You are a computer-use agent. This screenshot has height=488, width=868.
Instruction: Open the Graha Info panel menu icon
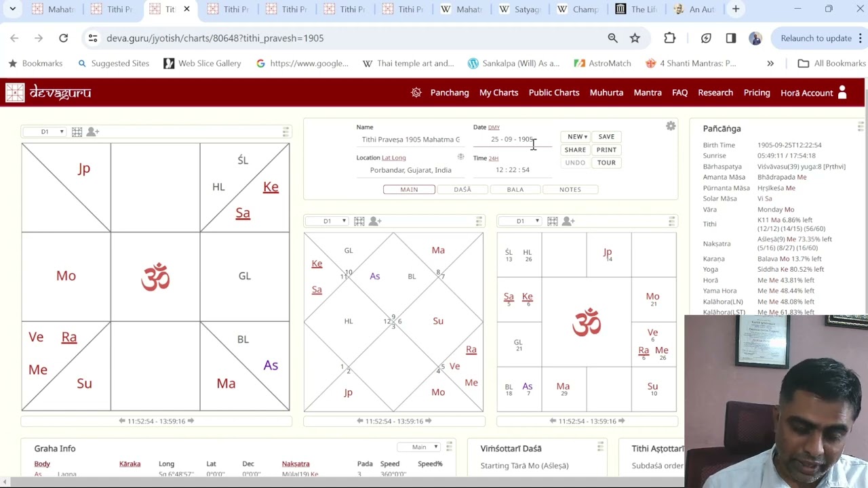click(x=449, y=447)
